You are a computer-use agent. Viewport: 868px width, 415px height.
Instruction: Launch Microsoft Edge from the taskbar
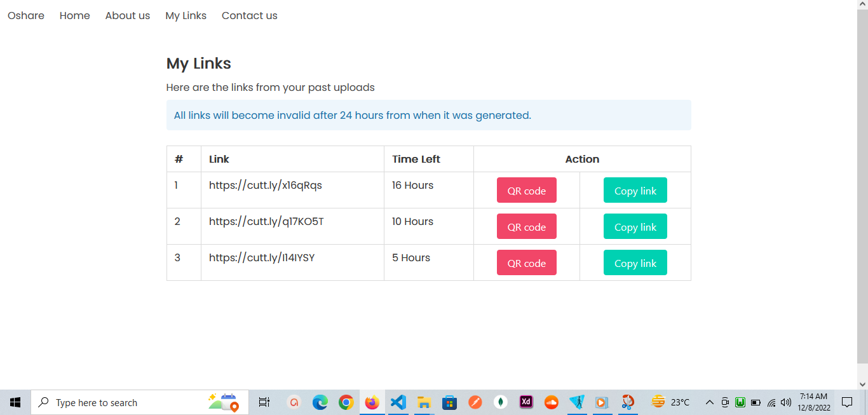click(x=320, y=402)
